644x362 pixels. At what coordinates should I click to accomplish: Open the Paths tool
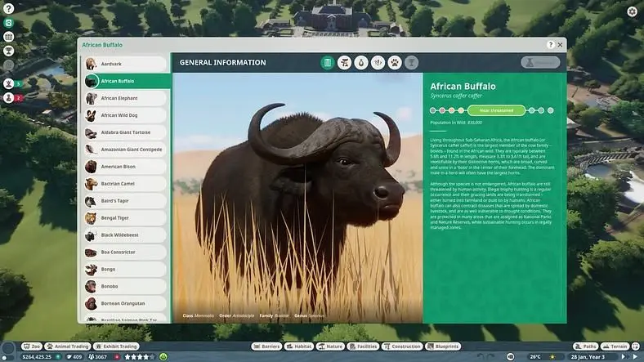point(586,346)
